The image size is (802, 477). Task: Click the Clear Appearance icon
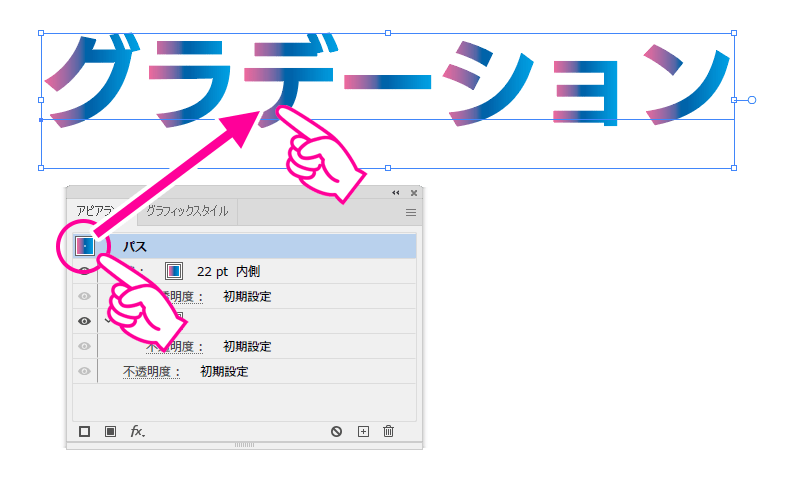click(x=336, y=431)
